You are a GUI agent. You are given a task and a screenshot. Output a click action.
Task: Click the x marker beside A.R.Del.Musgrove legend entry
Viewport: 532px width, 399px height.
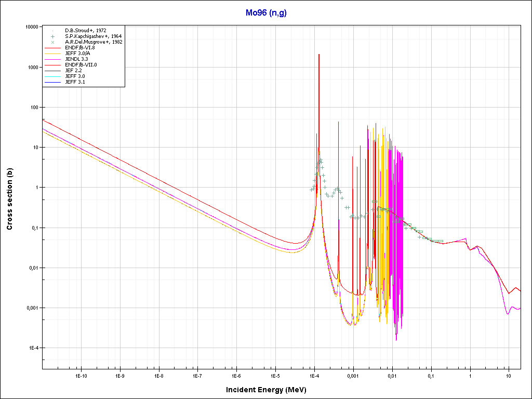click(52, 42)
